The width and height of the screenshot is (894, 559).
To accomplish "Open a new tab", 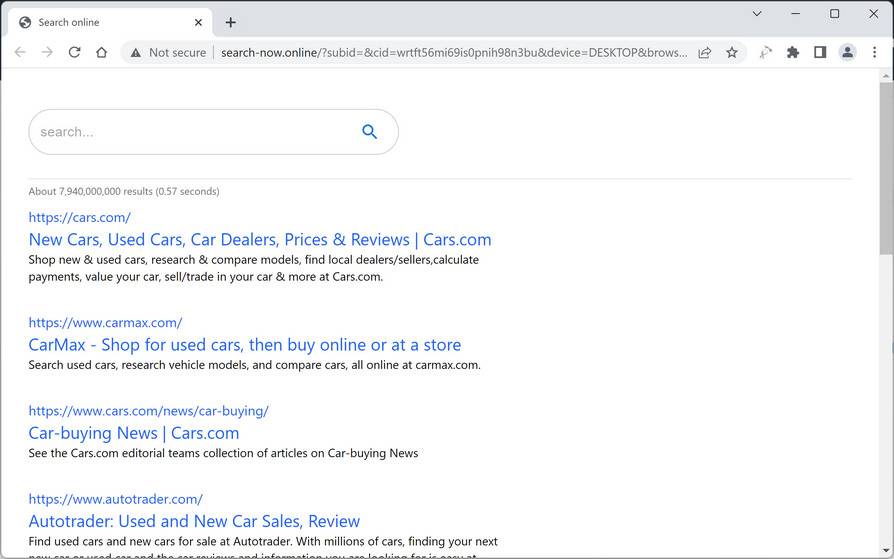I will [230, 22].
